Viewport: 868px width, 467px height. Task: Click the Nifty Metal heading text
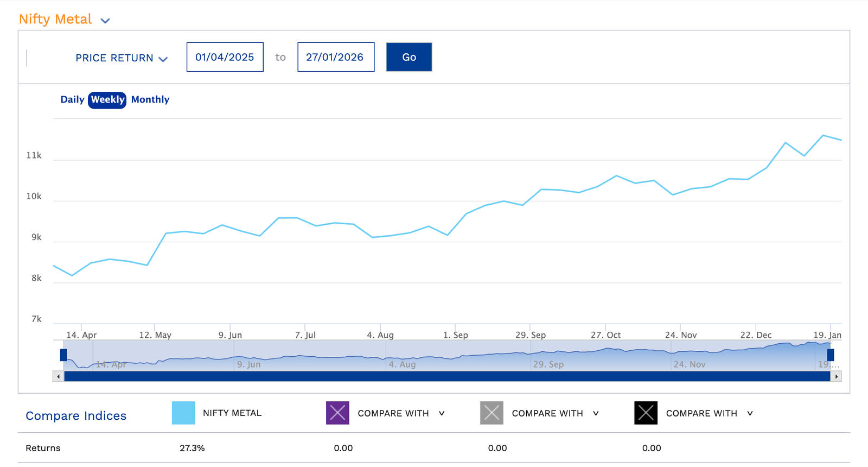coord(55,19)
